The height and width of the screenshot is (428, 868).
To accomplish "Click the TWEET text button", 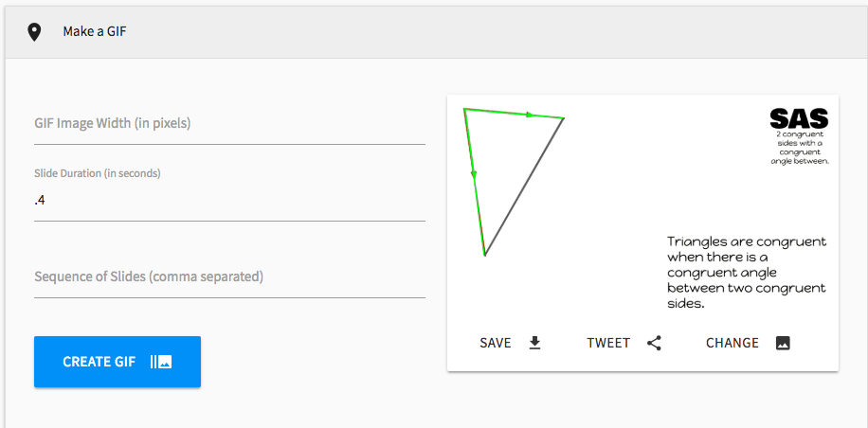I will click(x=608, y=343).
